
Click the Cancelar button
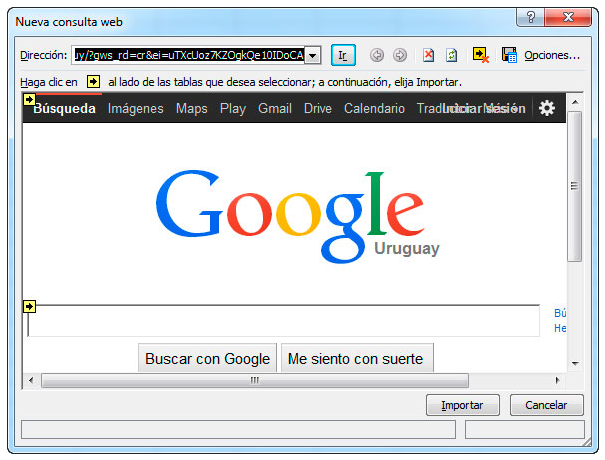click(546, 405)
